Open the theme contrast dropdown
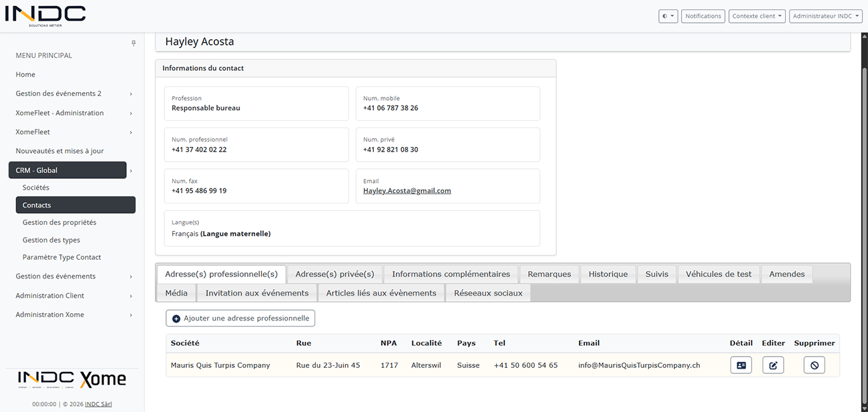This screenshot has width=868, height=412. point(668,16)
